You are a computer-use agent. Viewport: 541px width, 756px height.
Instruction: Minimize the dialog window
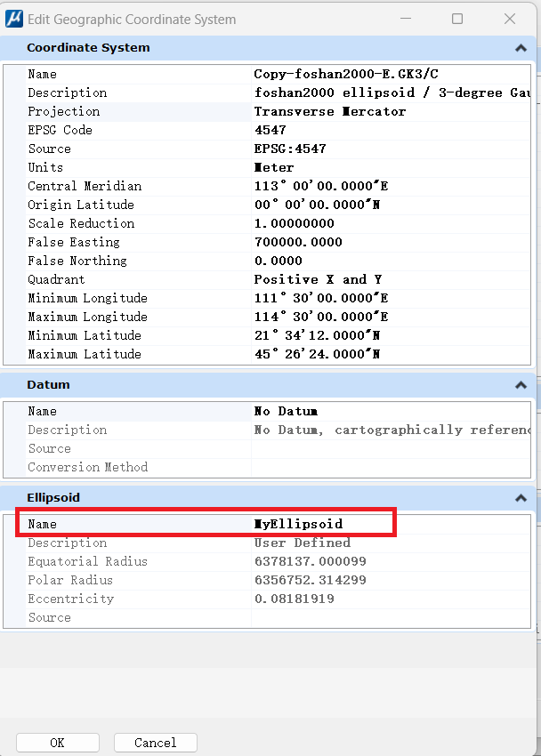406,19
